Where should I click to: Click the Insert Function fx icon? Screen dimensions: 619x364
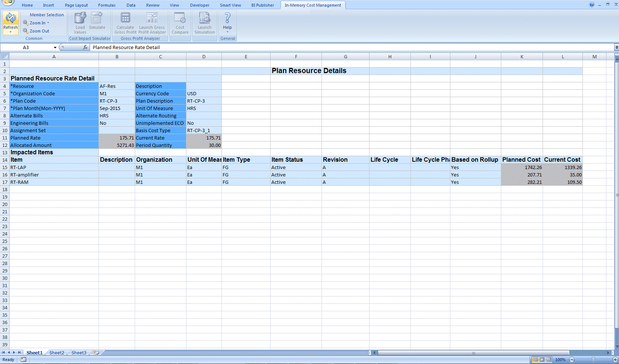coord(85,47)
